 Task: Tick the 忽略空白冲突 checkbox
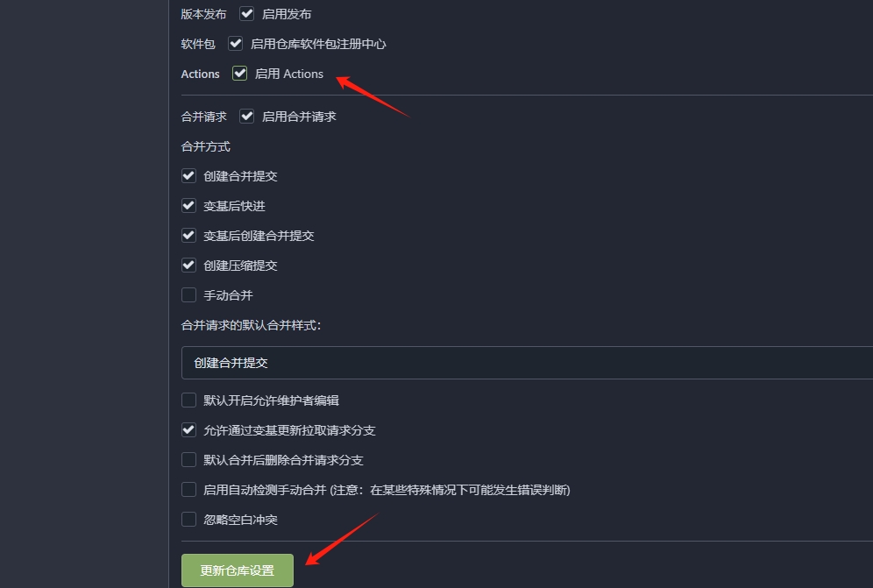click(188, 520)
